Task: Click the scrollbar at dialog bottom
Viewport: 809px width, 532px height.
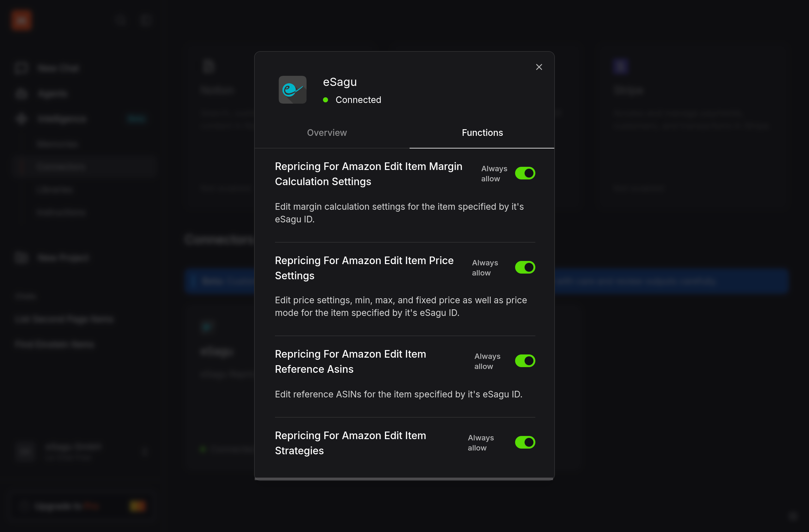Action: (404, 479)
